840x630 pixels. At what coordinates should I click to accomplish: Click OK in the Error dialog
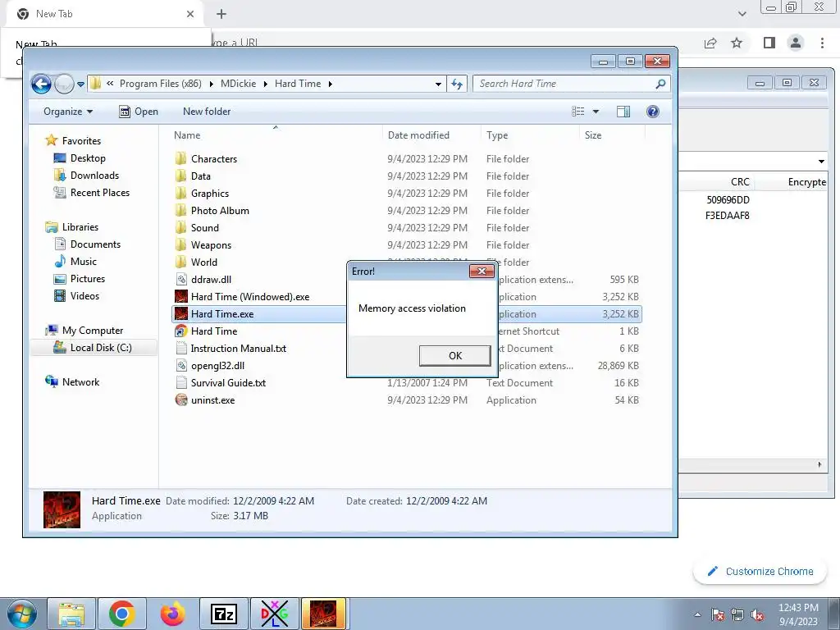point(454,356)
